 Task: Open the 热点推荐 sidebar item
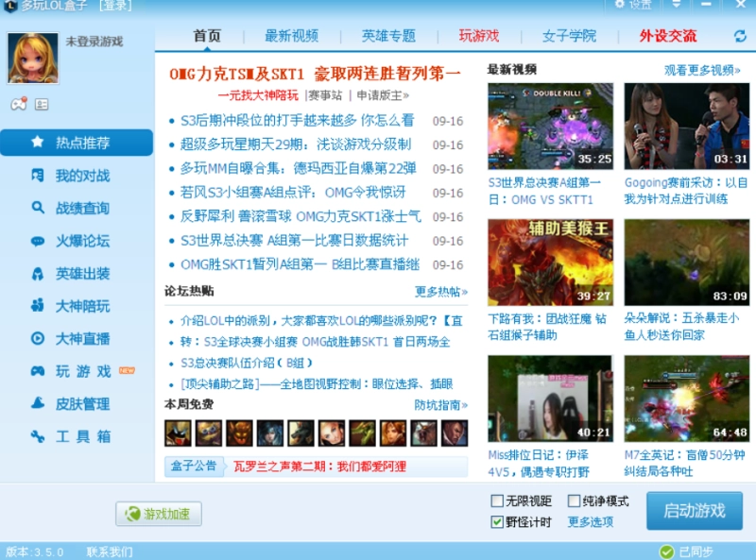[77, 143]
